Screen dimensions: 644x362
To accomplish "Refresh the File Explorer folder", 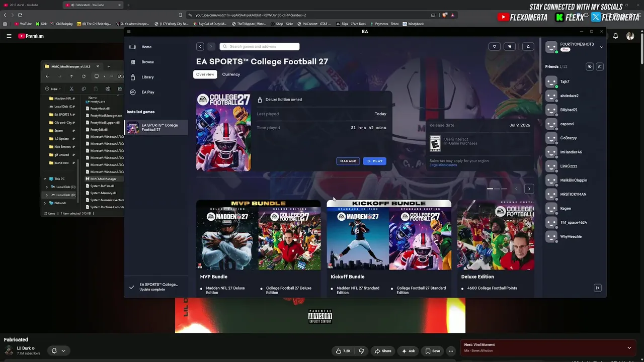I will pos(84,76).
